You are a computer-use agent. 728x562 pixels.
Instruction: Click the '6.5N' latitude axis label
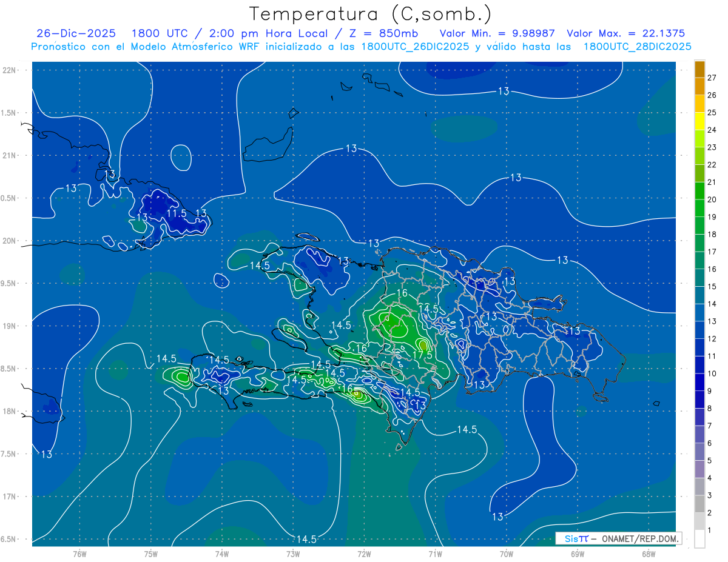pyautogui.click(x=9, y=539)
